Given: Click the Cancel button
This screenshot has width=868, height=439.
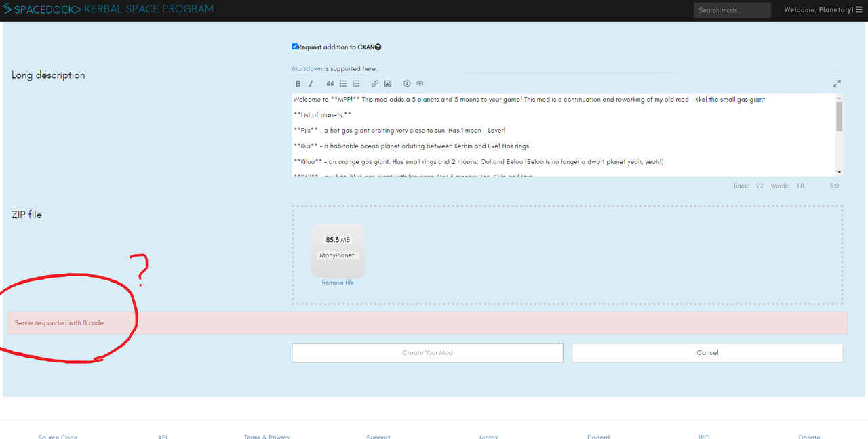Looking at the screenshot, I should [707, 352].
